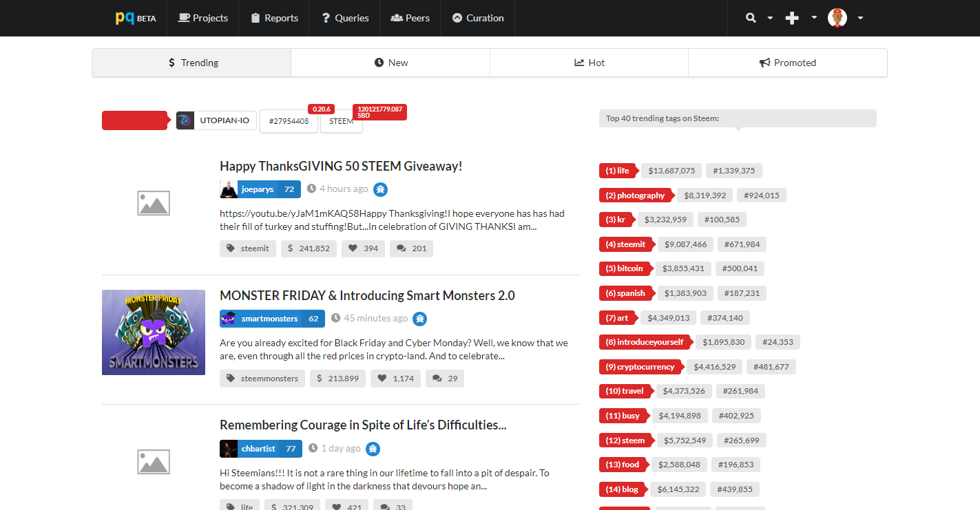Open the Smartmonsters post thumbnail image
The width and height of the screenshot is (980, 510).
click(x=154, y=332)
